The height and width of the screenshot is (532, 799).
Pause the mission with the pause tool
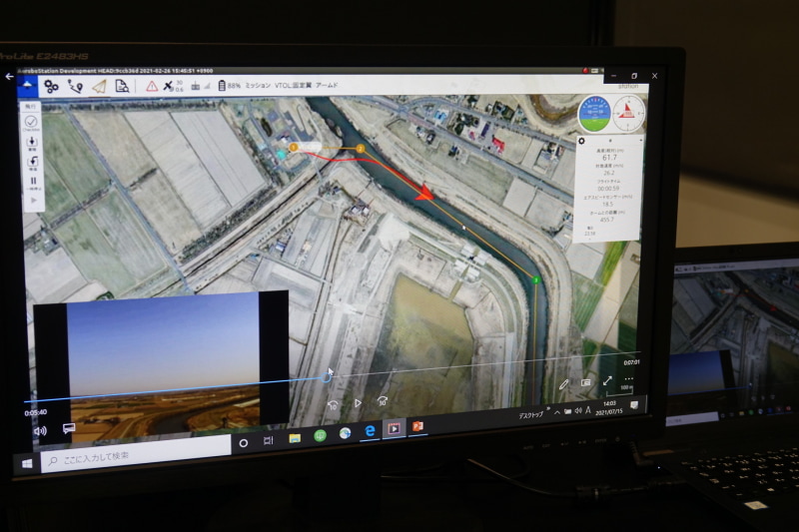click(34, 183)
